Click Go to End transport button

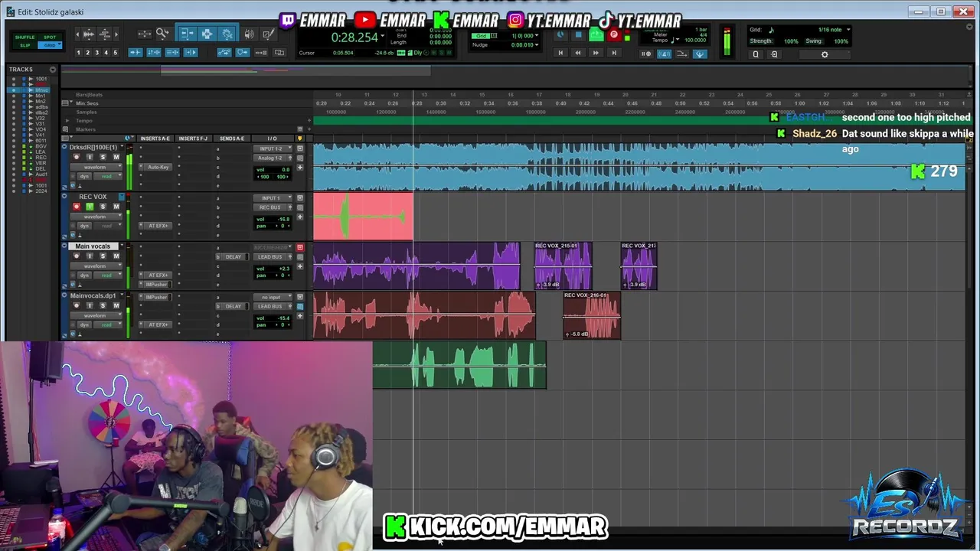pyautogui.click(x=613, y=53)
